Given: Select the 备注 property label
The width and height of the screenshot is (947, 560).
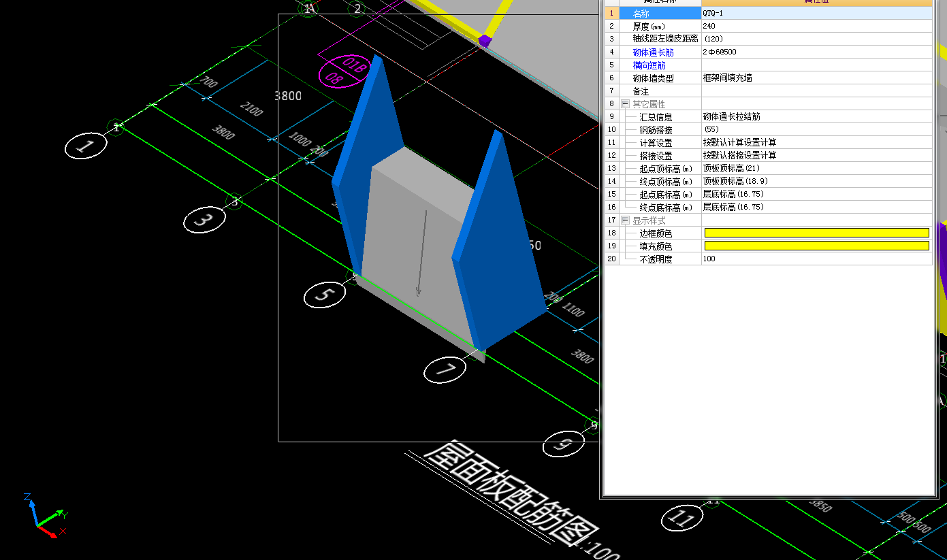Looking at the screenshot, I should point(641,91).
